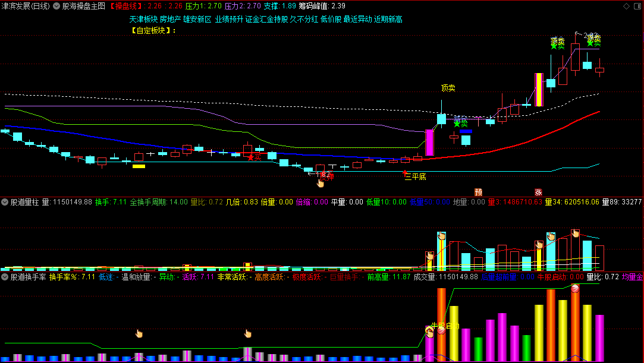Click the 平量: 0.00 readout
The image size is (644, 363).
[x=347, y=202]
